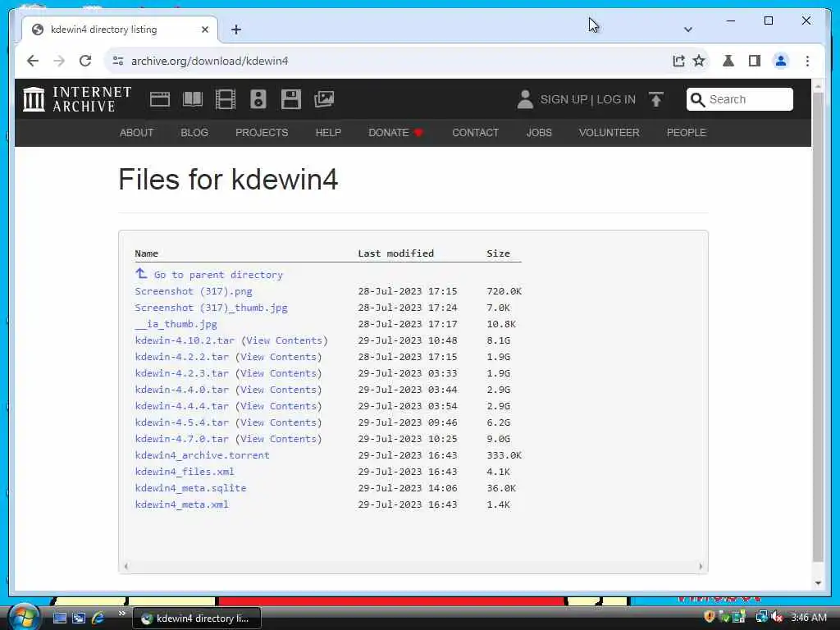Click Show Desktop in quick launch

(59, 618)
